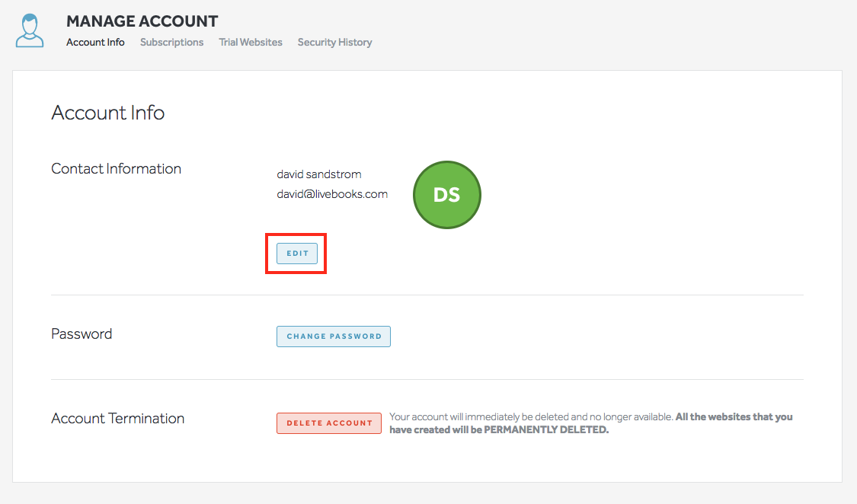Image resolution: width=857 pixels, height=504 pixels.
Task: Select the Password section label
Action: coord(82,334)
